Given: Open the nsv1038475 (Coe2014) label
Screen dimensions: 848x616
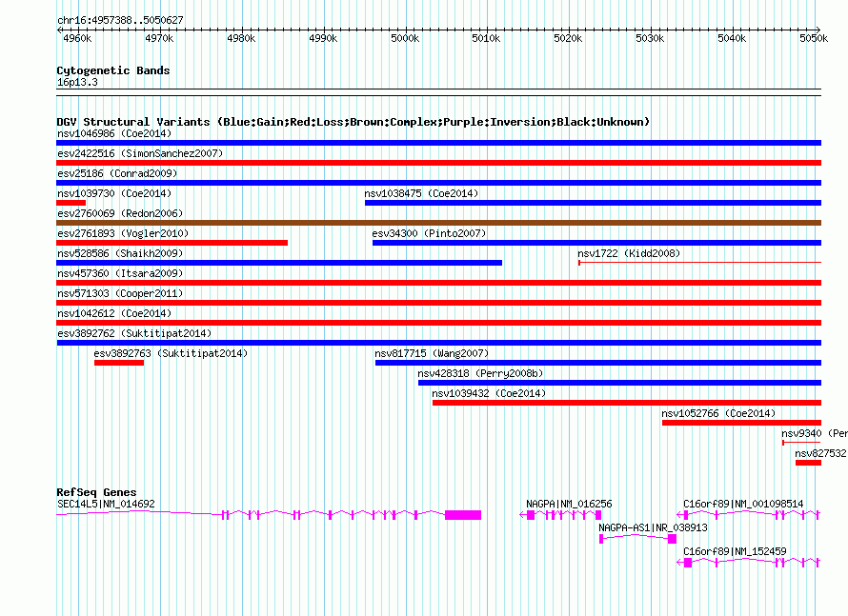Looking at the screenshot, I should pos(421,193).
